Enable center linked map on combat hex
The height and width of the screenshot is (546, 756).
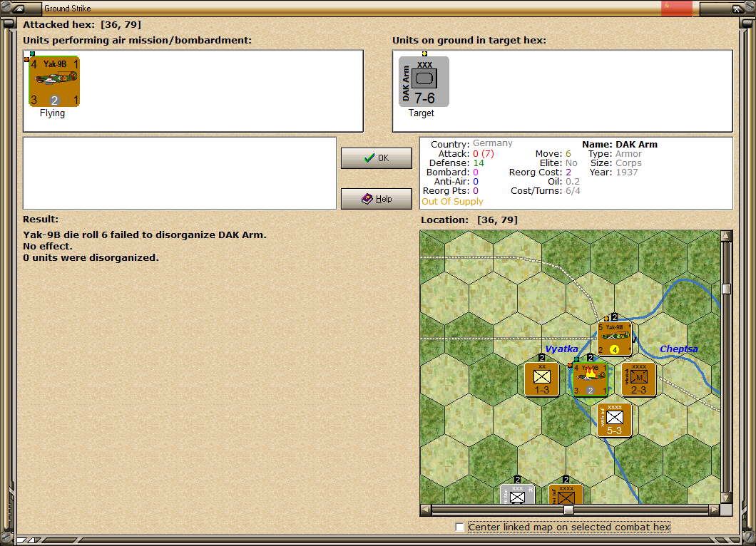pyautogui.click(x=459, y=527)
